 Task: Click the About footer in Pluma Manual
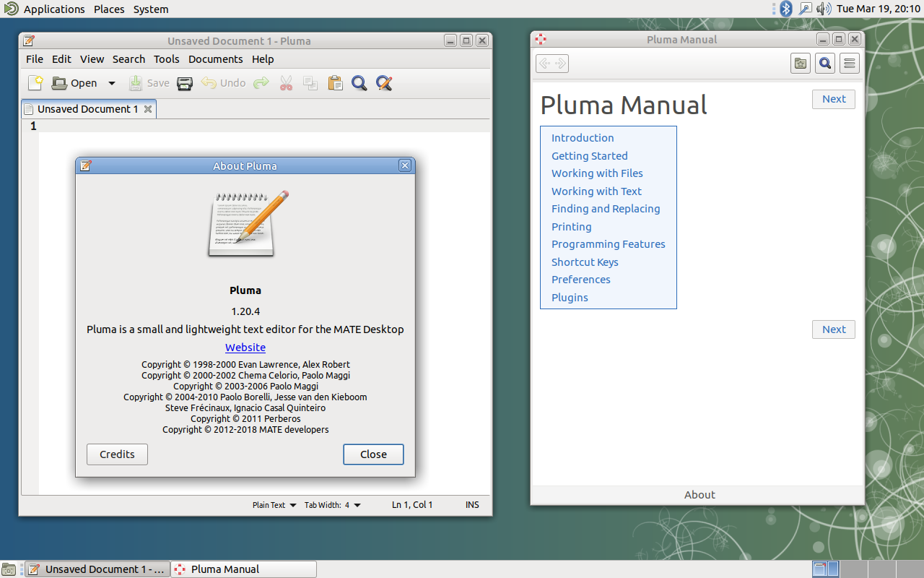point(699,495)
